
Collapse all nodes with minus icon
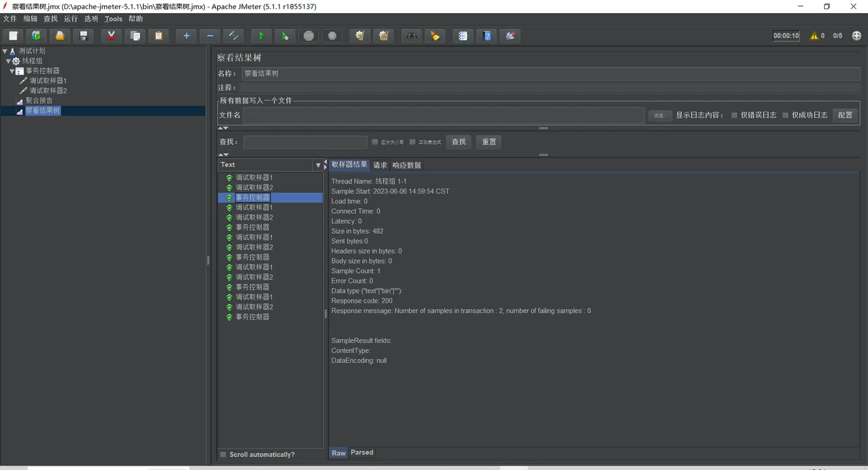pos(210,36)
